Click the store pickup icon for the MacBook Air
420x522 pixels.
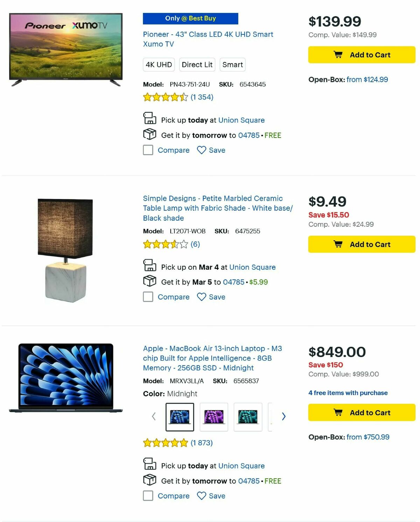[150, 465]
